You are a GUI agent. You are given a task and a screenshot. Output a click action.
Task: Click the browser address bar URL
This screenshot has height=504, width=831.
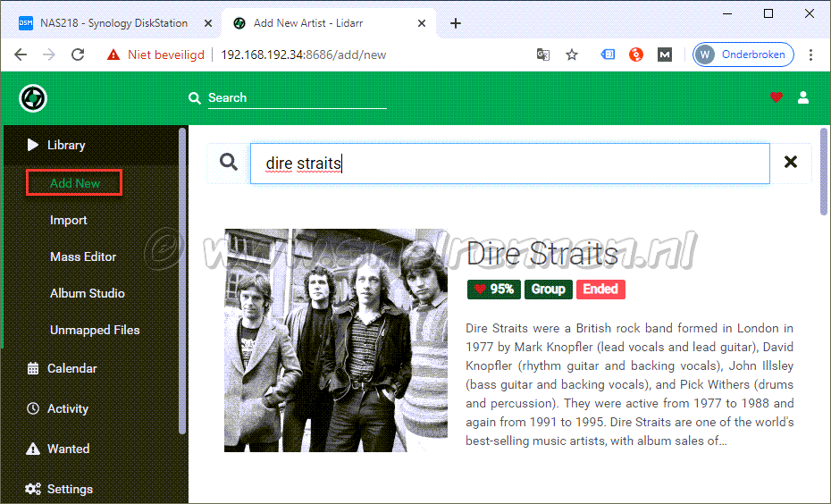point(303,55)
